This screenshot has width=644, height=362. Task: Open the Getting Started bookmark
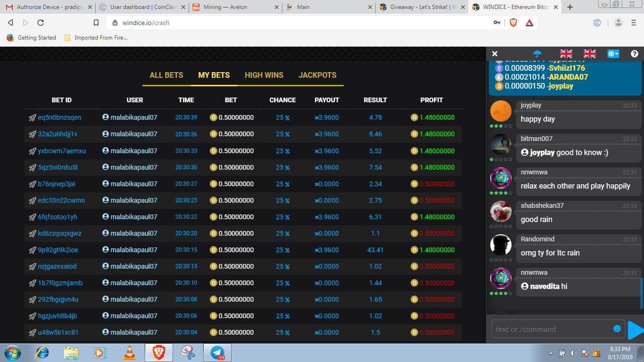point(31,38)
